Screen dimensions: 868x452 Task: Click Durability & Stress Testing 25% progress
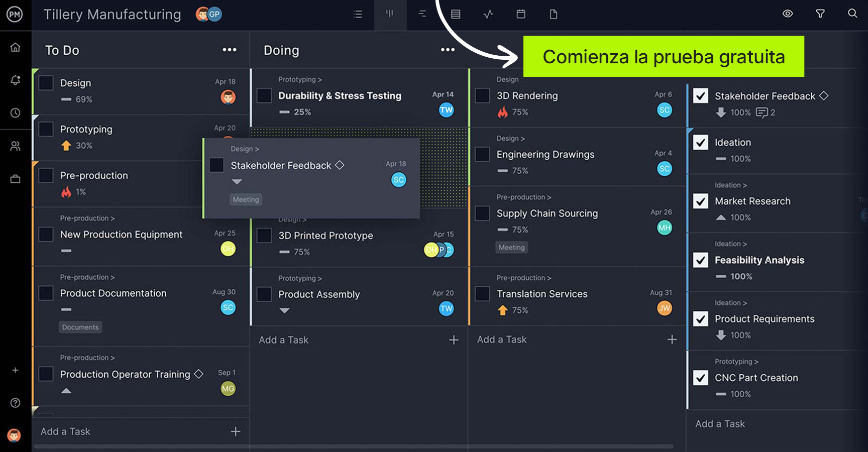(295, 112)
